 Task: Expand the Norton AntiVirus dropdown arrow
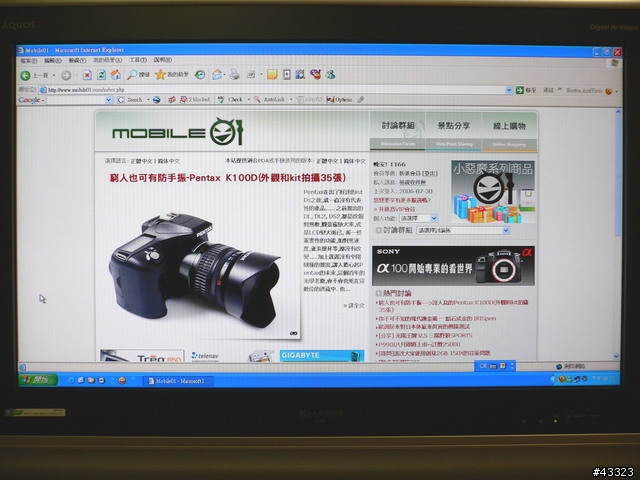[616, 91]
